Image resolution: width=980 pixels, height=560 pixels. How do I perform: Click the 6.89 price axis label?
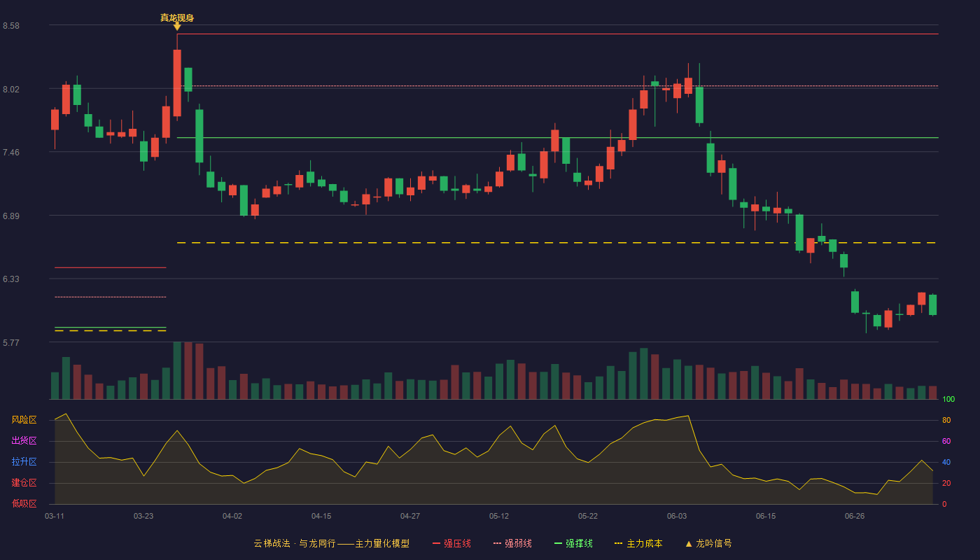point(11,216)
